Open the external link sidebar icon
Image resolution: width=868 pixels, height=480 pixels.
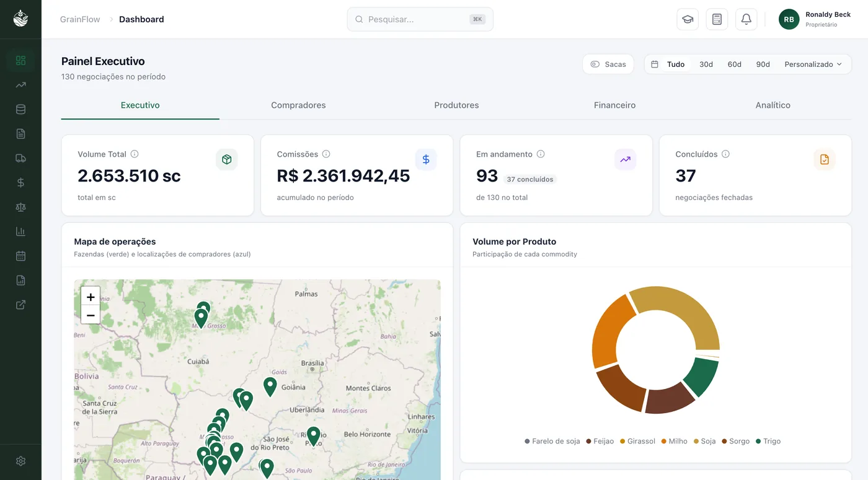point(20,305)
